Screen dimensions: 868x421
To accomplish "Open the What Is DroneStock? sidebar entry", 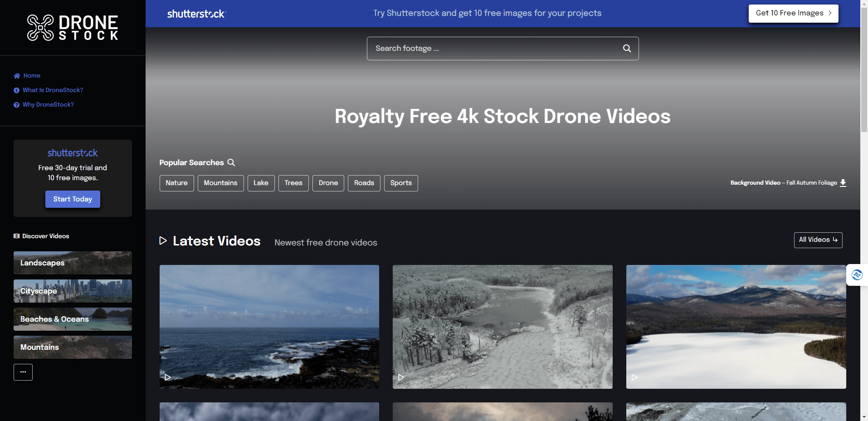I will 52,90.
